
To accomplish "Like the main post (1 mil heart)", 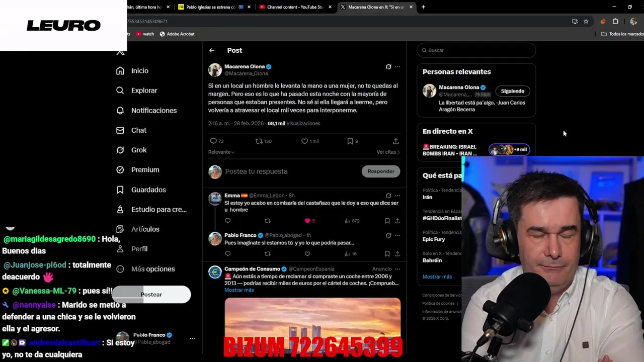I will click(x=304, y=141).
